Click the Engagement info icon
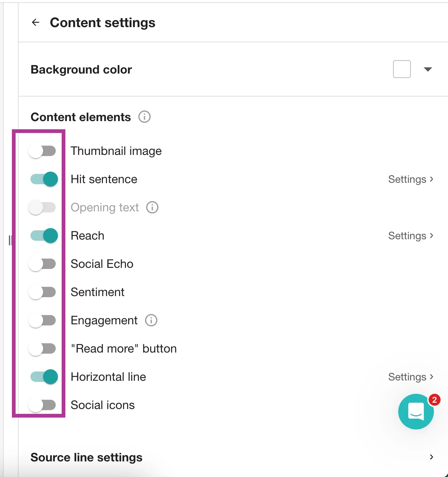 pyautogui.click(x=151, y=320)
